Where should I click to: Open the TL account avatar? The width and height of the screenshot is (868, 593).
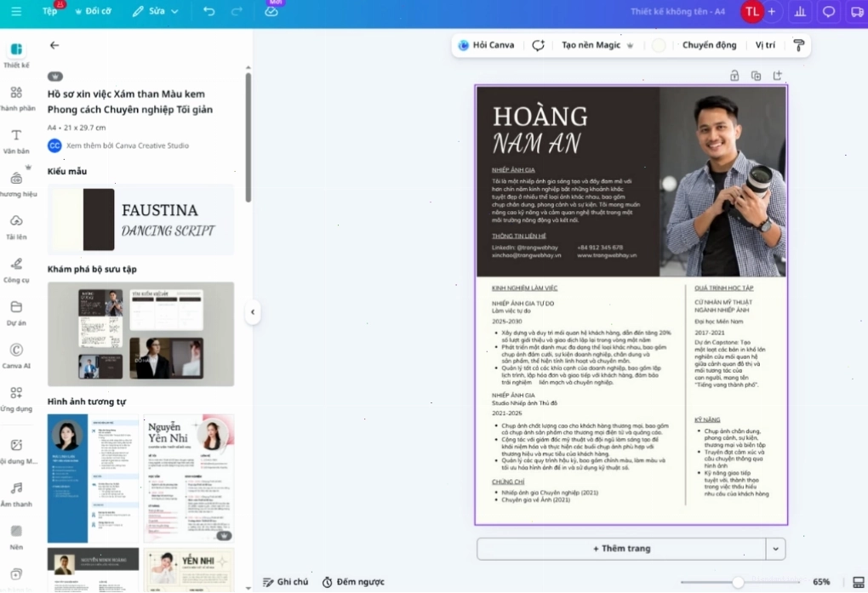(x=751, y=12)
